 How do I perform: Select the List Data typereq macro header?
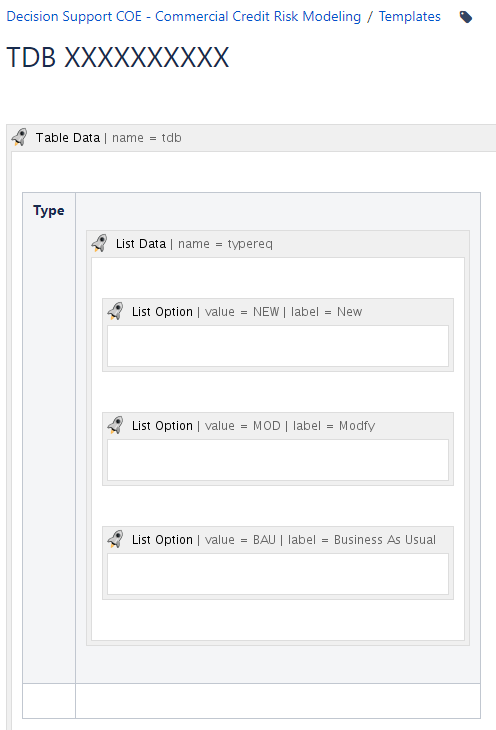pyautogui.click(x=278, y=243)
